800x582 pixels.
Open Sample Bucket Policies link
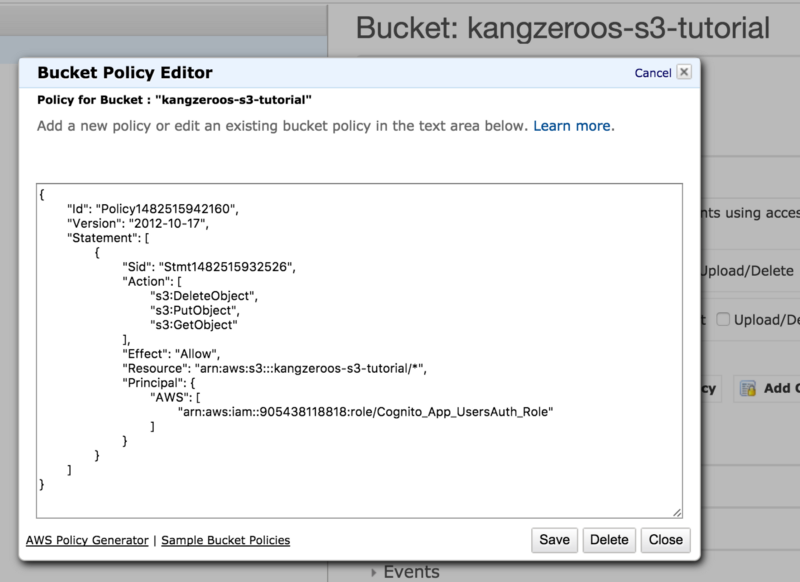click(x=226, y=540)
